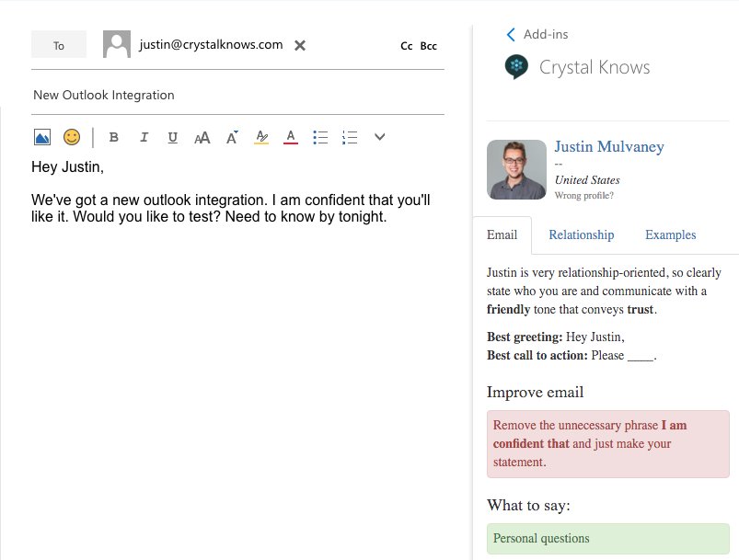
Task: Insert a numbered list
Action: [x=350, y=138]
